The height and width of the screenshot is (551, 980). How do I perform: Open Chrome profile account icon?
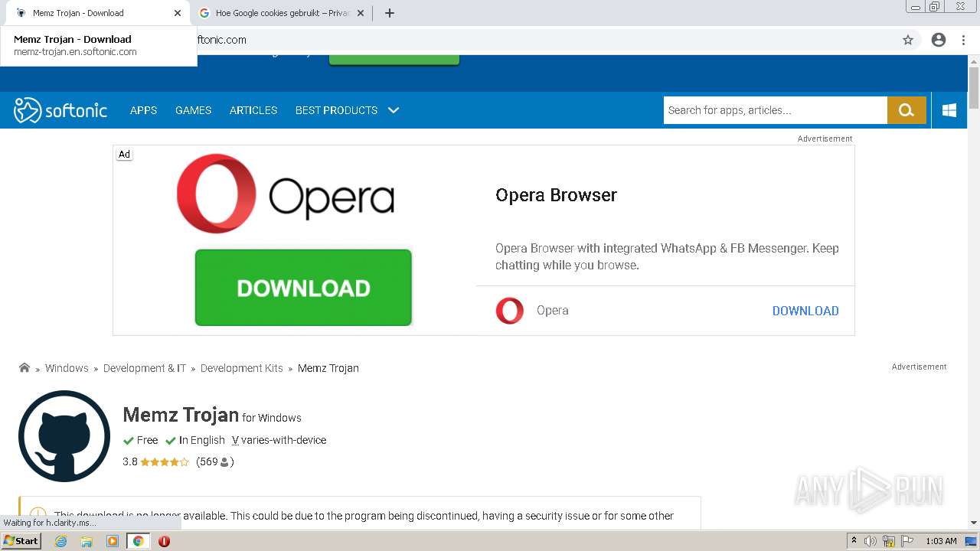click(x=939, y=40)
